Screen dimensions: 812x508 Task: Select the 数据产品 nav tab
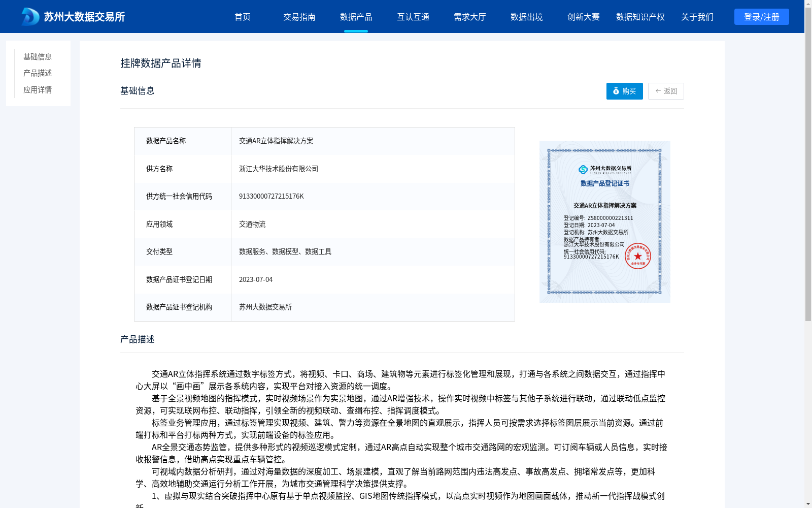(356, 17)
